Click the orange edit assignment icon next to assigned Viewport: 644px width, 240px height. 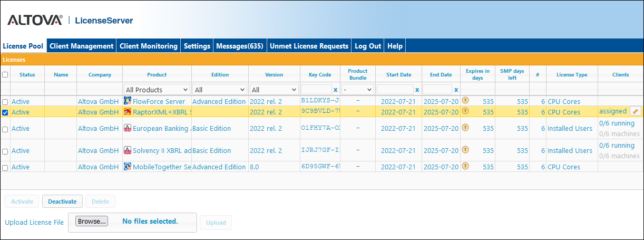point(636,111)
